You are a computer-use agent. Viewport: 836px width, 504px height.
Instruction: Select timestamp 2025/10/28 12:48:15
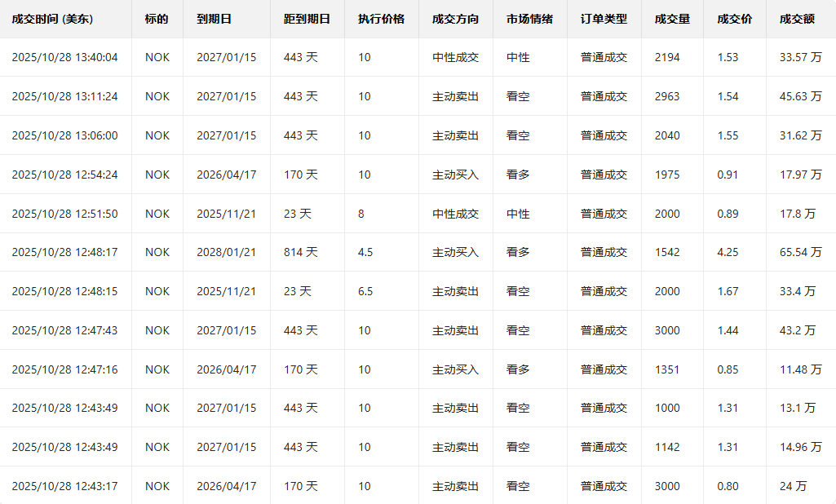tap(64, 291)
